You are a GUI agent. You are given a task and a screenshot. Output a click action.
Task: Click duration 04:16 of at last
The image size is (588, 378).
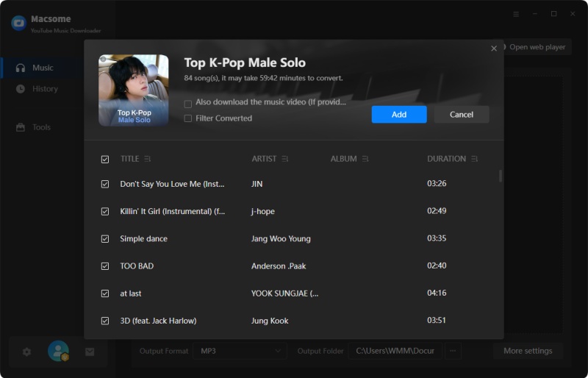(x=437, y=293)
